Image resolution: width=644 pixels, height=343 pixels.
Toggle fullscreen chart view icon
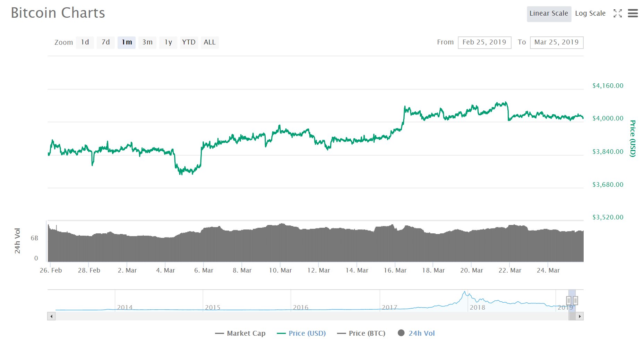tap(618, 14)
